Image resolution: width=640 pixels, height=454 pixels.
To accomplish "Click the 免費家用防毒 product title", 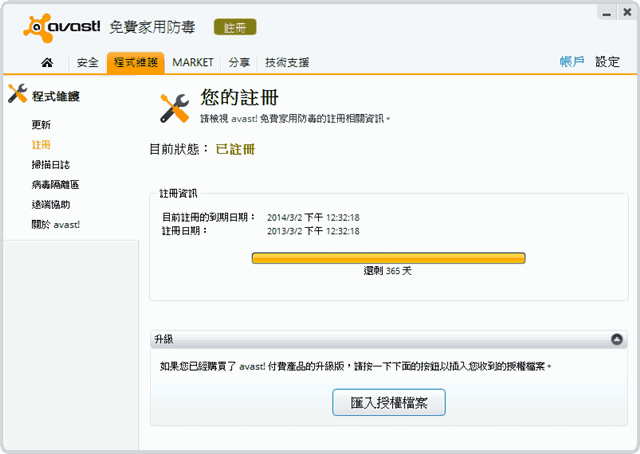I will (x=152, y=27).
